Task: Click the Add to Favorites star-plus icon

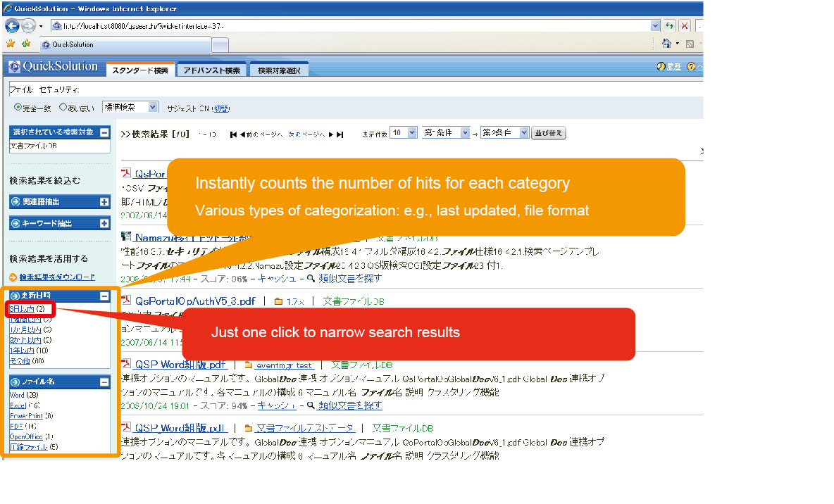Action: 25,44
